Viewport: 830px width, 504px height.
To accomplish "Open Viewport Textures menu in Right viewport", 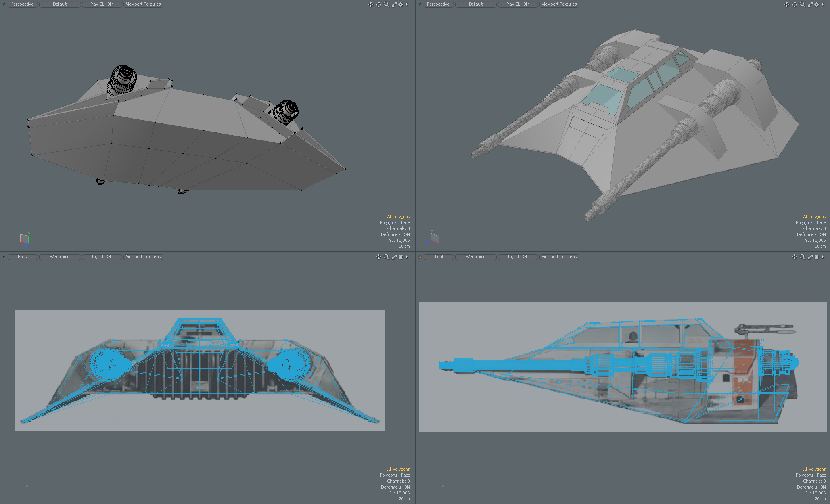I will [x=559, y=257].
